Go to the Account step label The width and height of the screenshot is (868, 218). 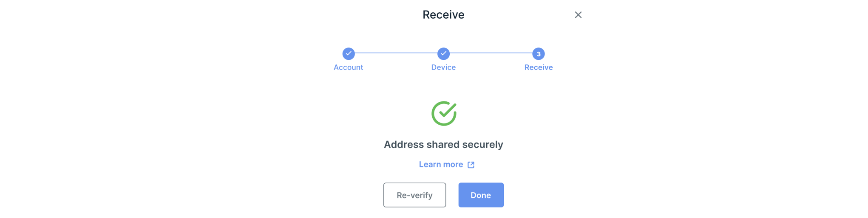tap(348, 67)
